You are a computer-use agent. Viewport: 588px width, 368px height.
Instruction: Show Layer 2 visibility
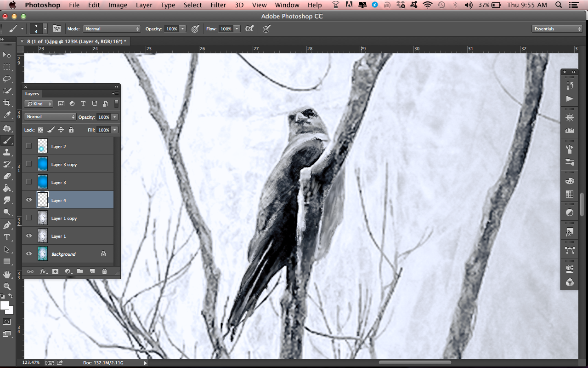(29, 146)
